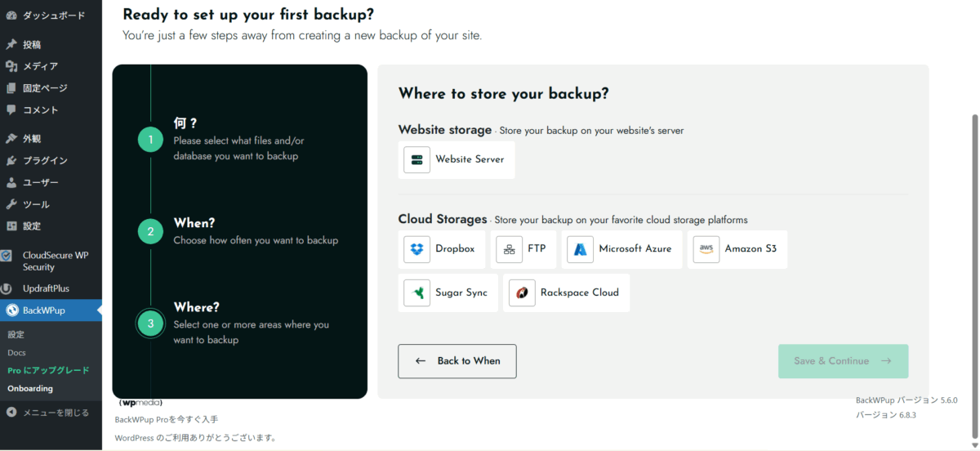
Task: Open the Docs submenu item
Action: click(16, 353)
